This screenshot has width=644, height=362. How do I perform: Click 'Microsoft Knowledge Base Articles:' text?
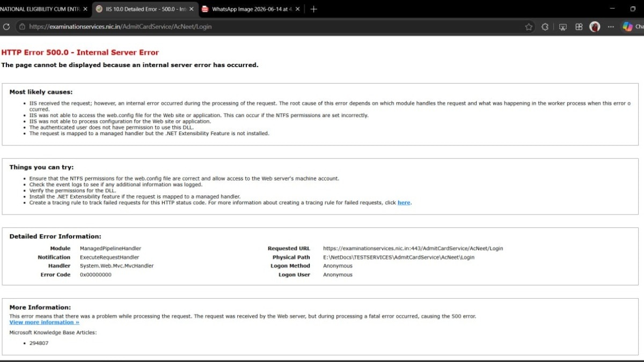[53, 333]
